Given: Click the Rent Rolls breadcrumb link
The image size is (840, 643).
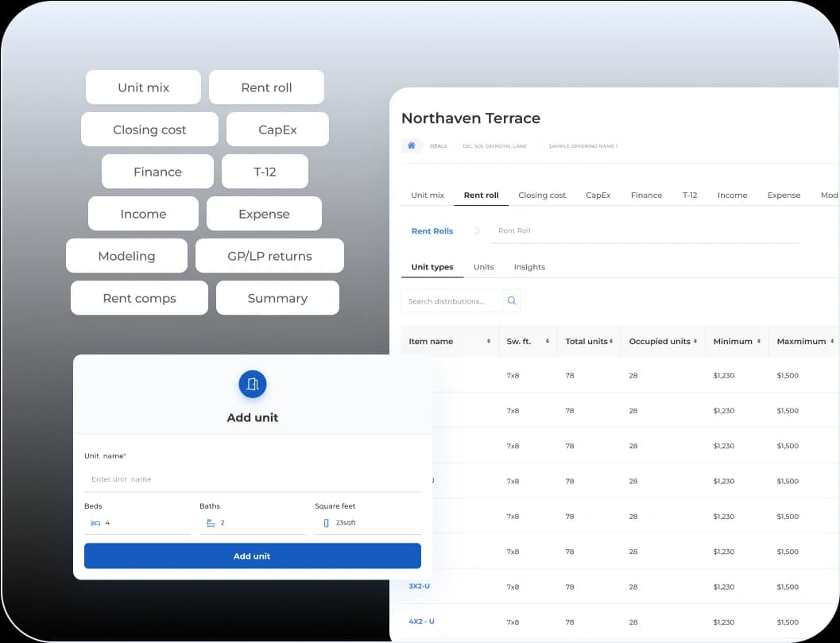Looking at the screenshot, I should coord(432,231).
